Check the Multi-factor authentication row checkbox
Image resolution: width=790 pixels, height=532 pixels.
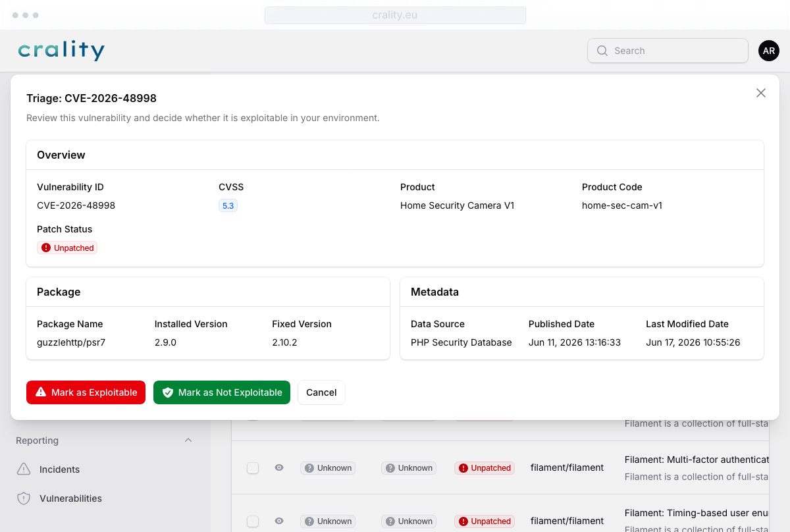pyautogui.click(x=253, y=468)
